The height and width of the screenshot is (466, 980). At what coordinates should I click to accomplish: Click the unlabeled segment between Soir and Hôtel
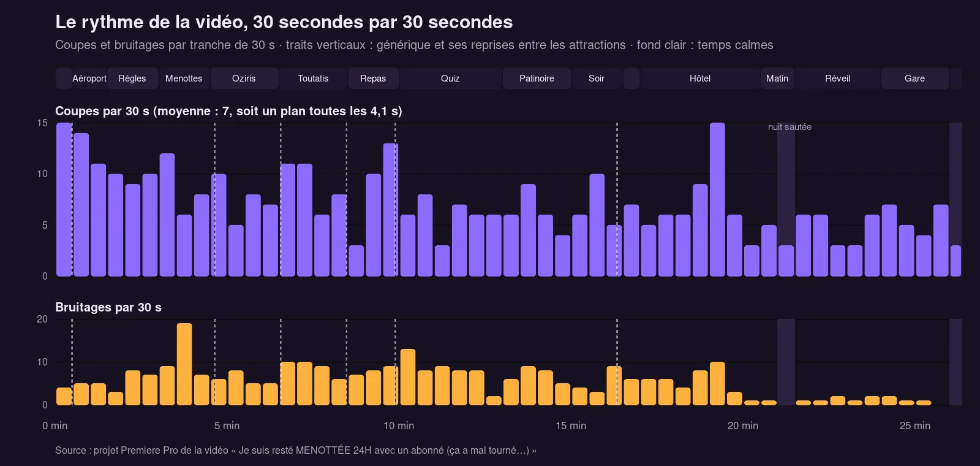coord(631,78)
